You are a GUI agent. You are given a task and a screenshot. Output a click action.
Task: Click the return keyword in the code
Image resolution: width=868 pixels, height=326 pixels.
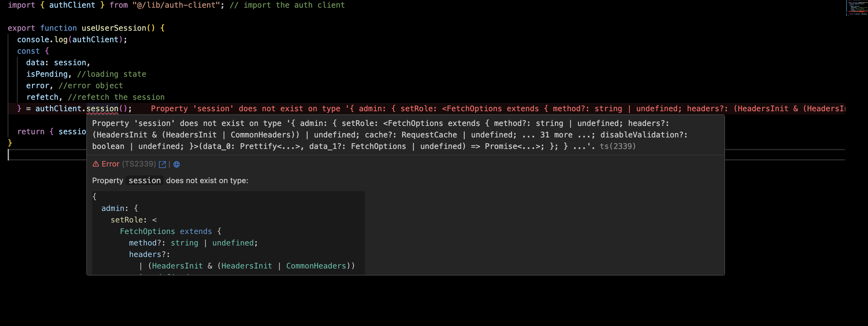pos(31,132)
